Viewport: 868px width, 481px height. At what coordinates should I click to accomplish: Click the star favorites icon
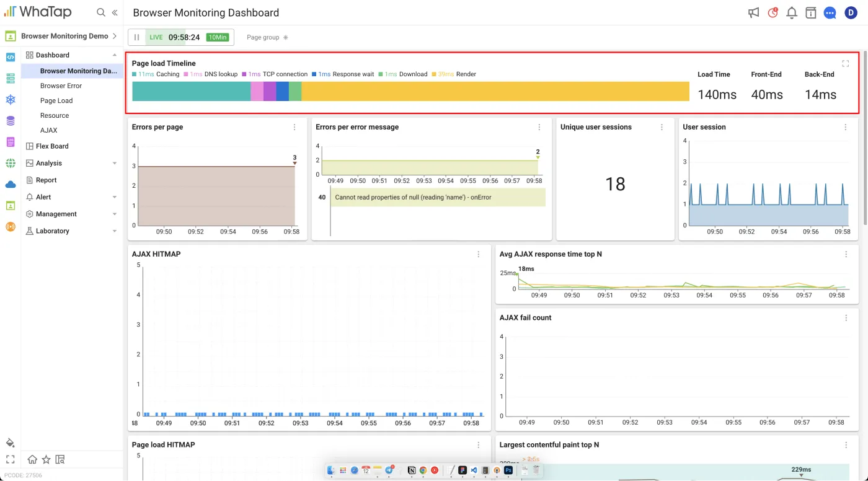[46, 459]
